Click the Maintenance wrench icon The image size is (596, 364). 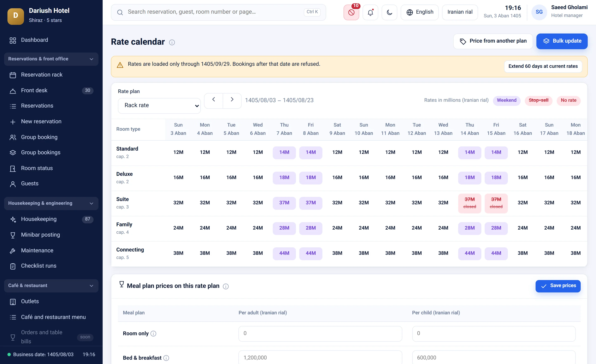(13, 251)
